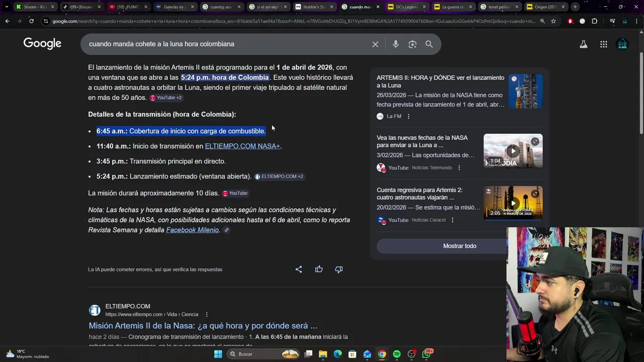Open more options for Noticias Caracol video
Image resolution: width=644 pixels, height=362 pixels.
[452, 220]
